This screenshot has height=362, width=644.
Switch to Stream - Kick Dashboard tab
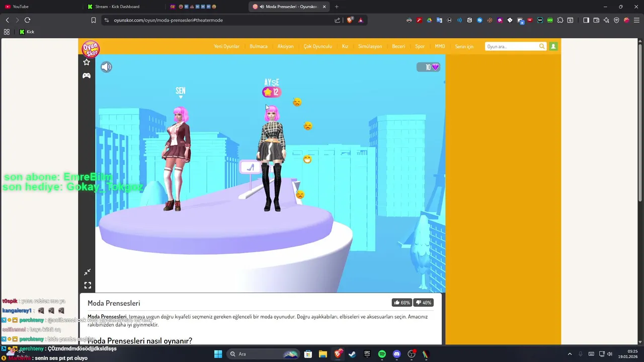pos(117,7)
